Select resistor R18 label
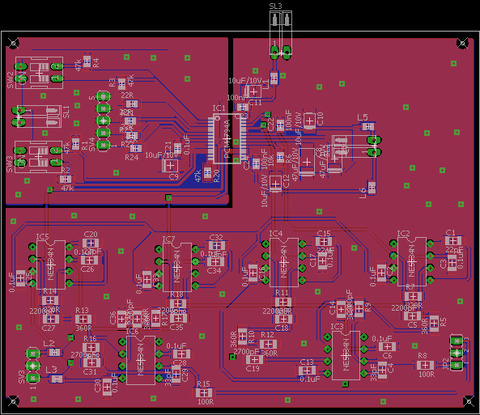 tap(177, 295)
